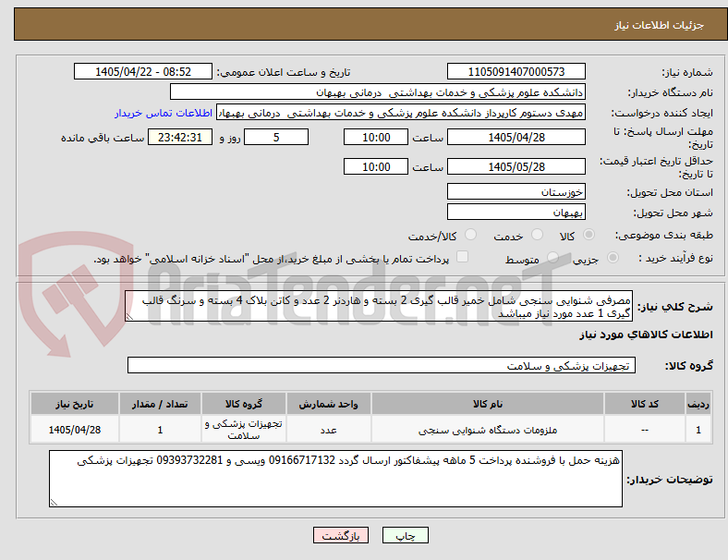Click the remaining days field showing 5
Viewport: 728px width, 560px height.
(276, 138)
